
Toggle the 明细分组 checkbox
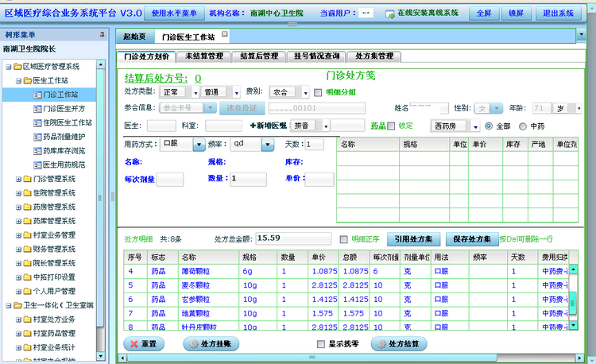pyautogui.click(x=318, y=92)
